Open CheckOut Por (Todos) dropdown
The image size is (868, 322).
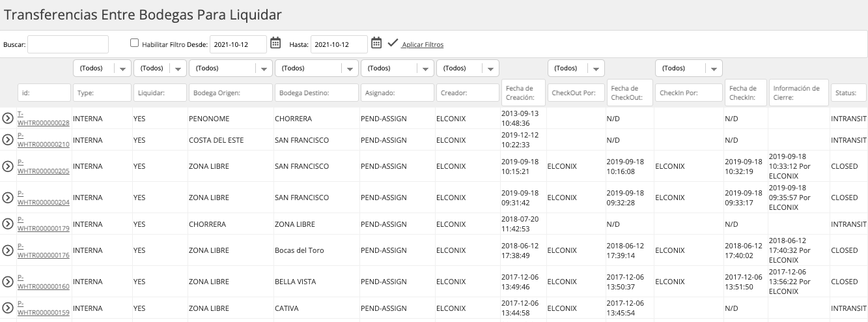pos(576,68)
